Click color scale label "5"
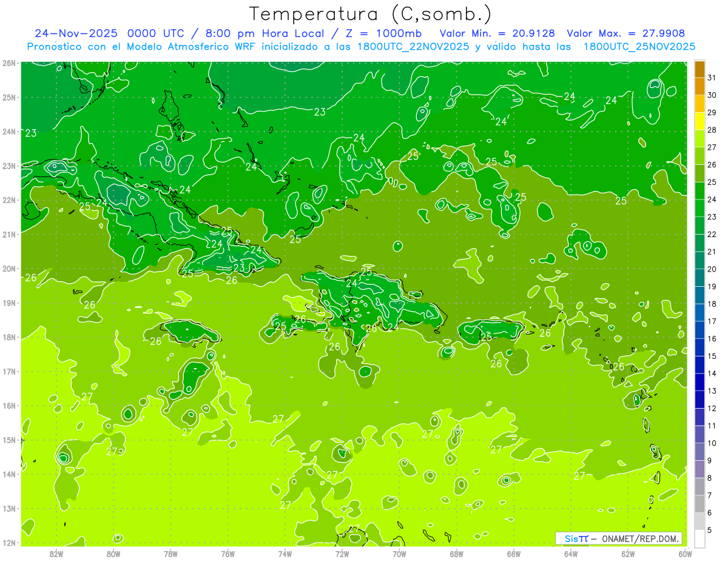Screen dimensions: 728x562 pos(710,530)
